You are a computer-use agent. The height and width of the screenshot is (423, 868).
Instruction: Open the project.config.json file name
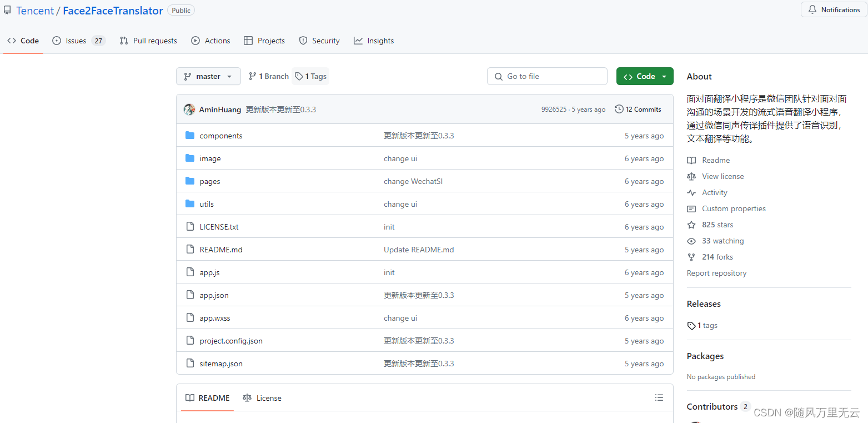[x=231, y=341]
